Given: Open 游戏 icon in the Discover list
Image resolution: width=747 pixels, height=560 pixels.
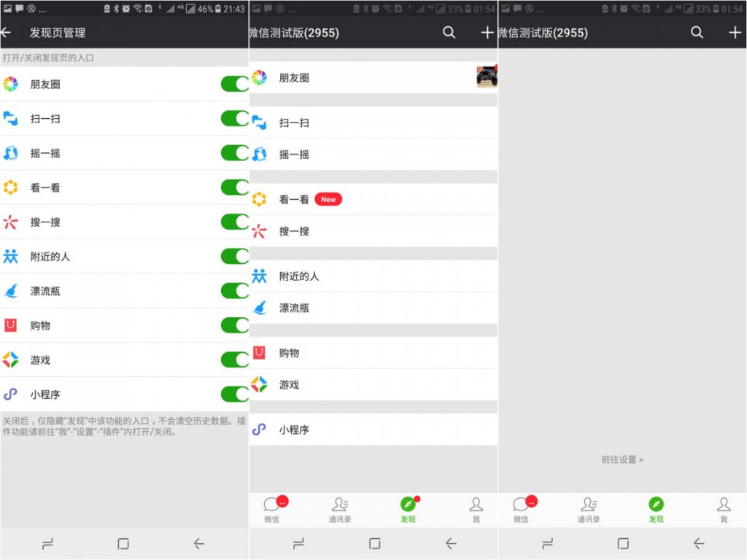Looking at the screenshot, I should click(x=259, y=384).
